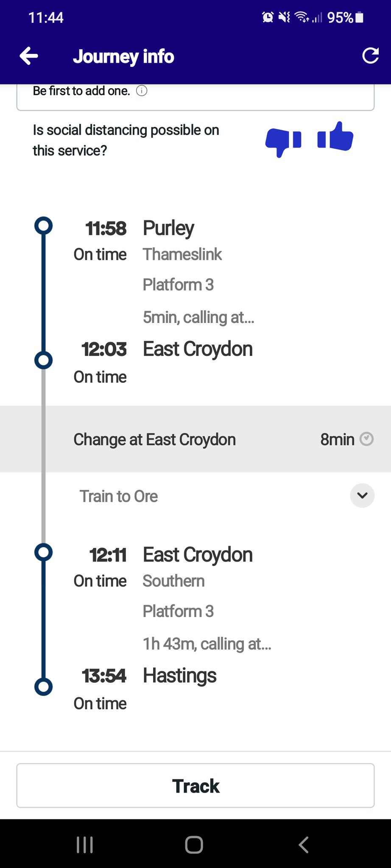Refresh the journey info

point(370,56)
